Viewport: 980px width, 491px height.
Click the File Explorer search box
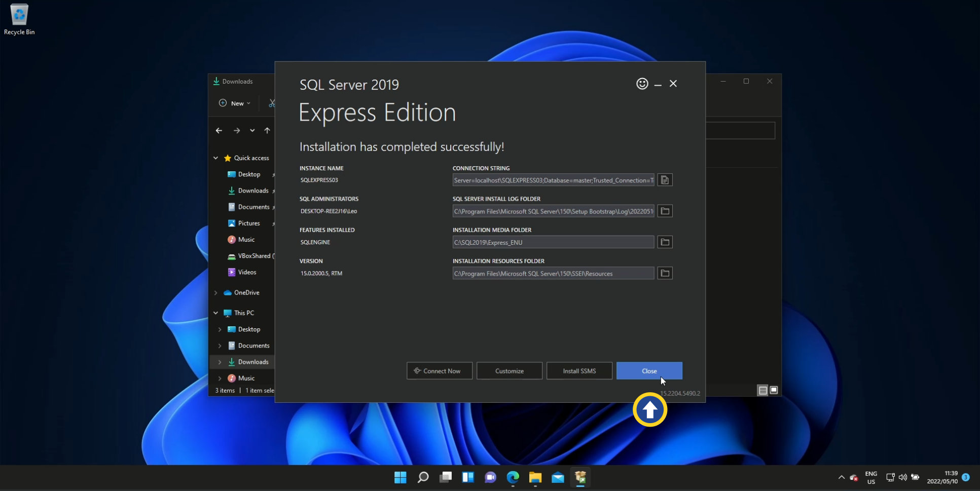point(740,131)
